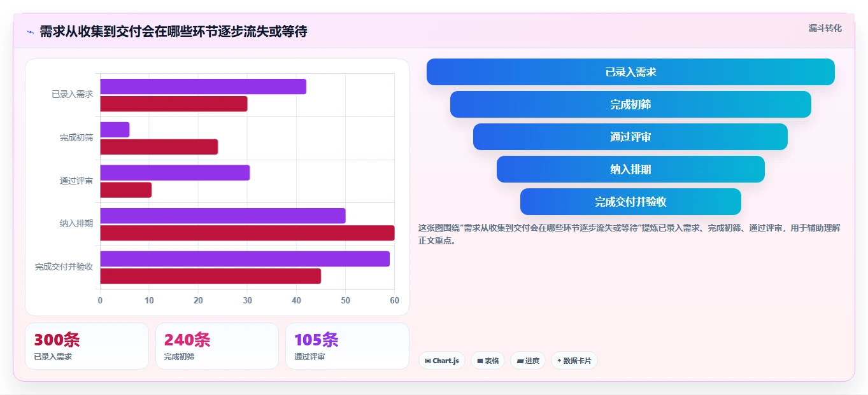
Task: Select the 通过评审 funnel stage
Action: point(630,137)
